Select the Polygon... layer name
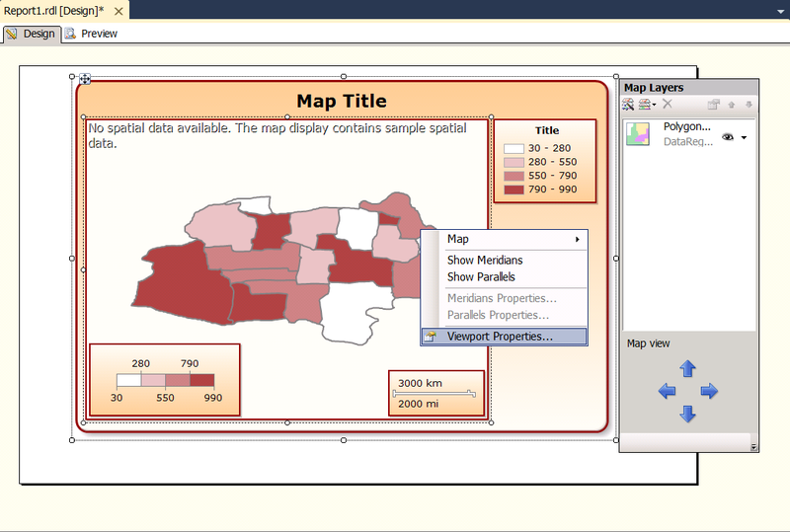Screen dimensions: 790x532 [686, 126]
